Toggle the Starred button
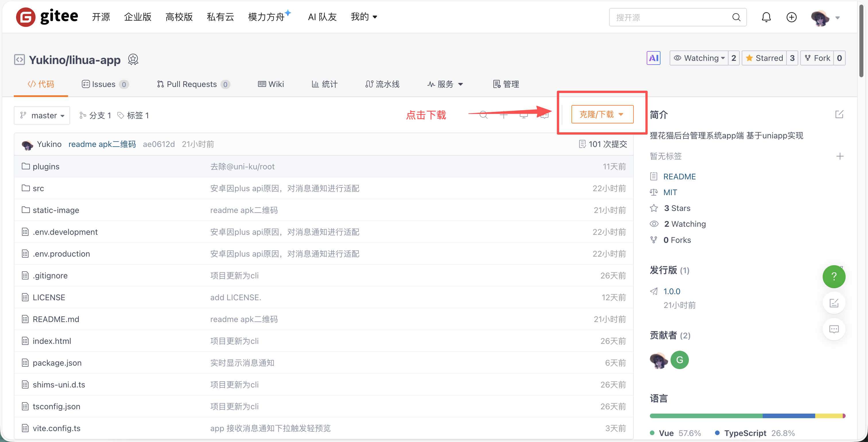Screen dimensions: 868x442 click(x=764, y=58)
